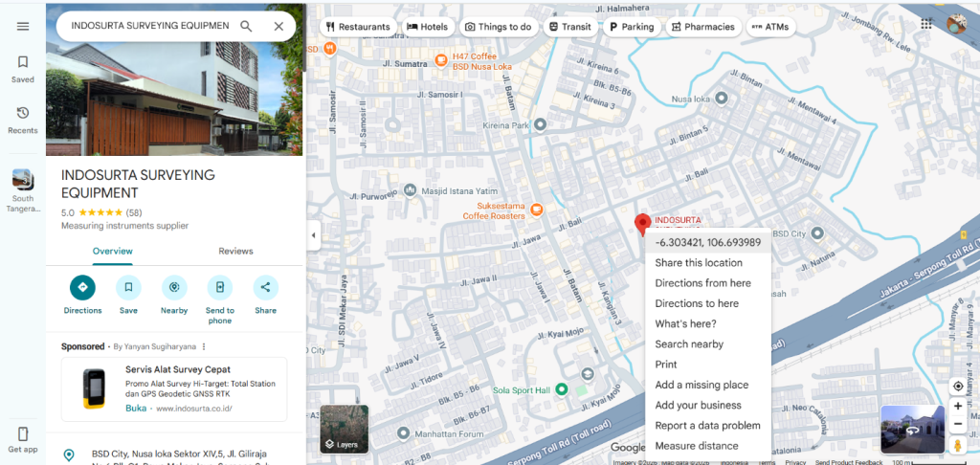
Task: Click the H47 Coffee BSD Nusa Loka pin
Action: point(442,60)
